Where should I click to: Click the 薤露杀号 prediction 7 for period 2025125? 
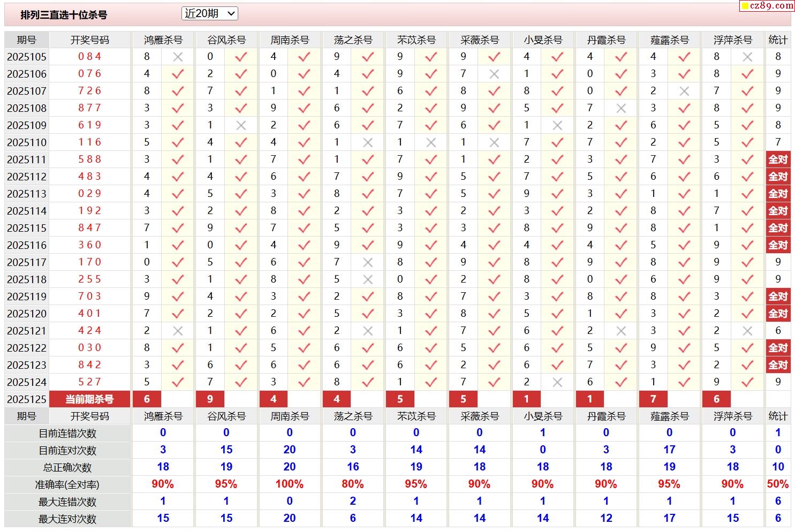click(x=653, y=399)
